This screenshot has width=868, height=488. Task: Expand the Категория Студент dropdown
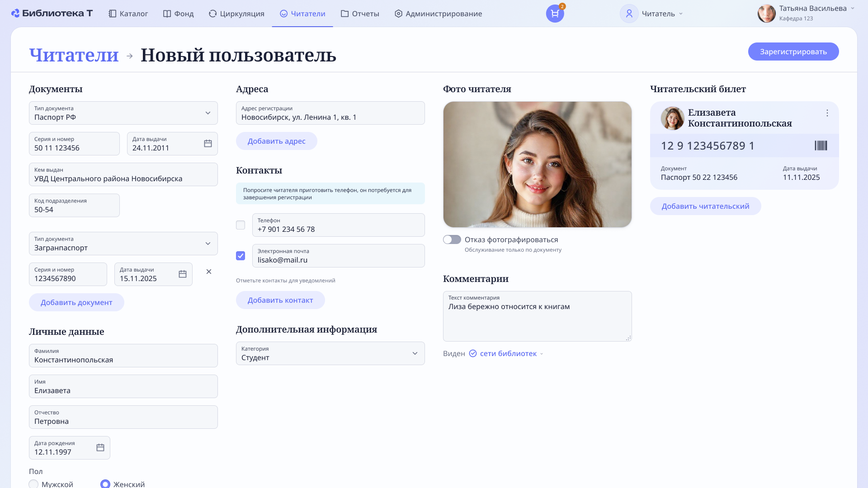pyautogui.click(x=415, y=353)
